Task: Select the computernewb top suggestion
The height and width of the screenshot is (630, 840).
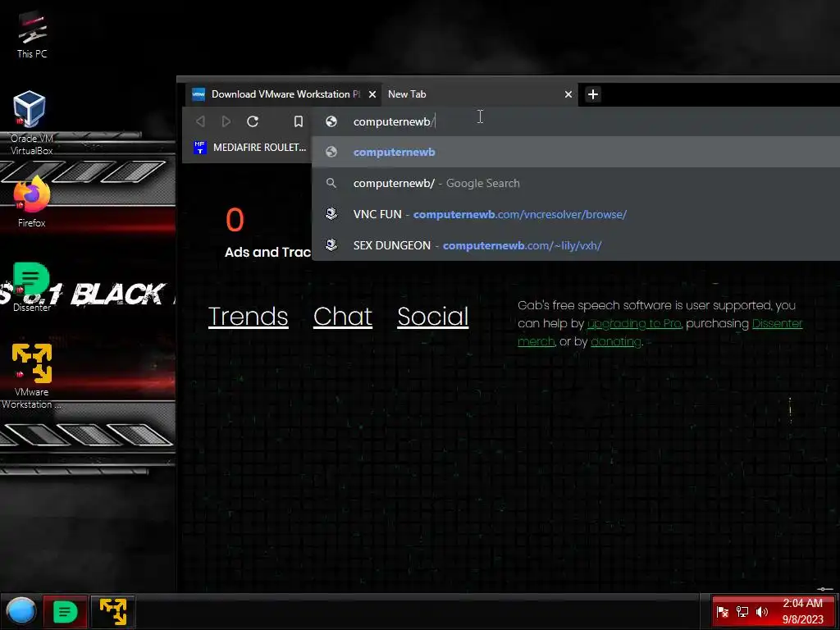Action: tap(575, 152)
